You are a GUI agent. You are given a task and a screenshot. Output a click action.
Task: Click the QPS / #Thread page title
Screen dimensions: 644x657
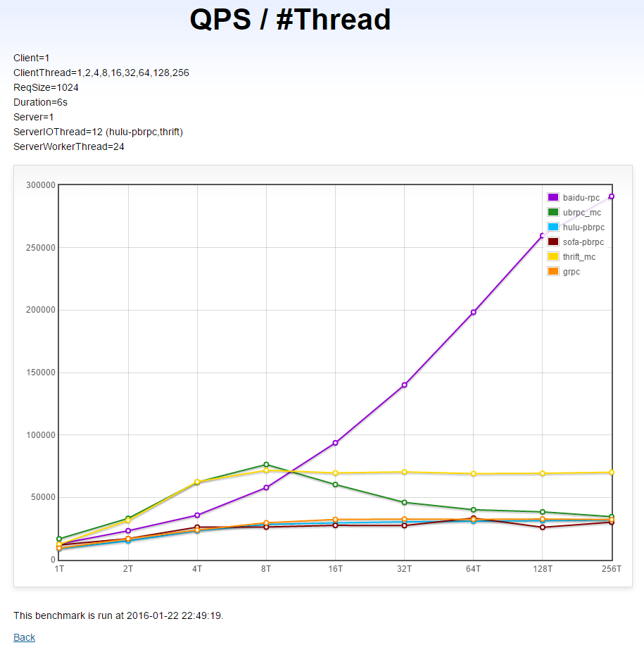tap(290, 20)
